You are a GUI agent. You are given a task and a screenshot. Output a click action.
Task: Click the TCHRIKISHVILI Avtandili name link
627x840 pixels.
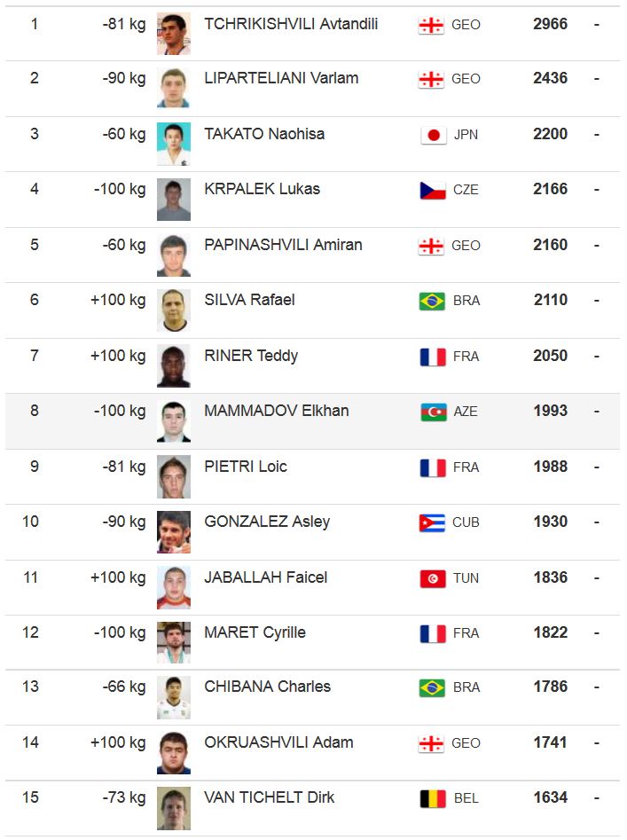pyautogui.click(x=291, y=24)
